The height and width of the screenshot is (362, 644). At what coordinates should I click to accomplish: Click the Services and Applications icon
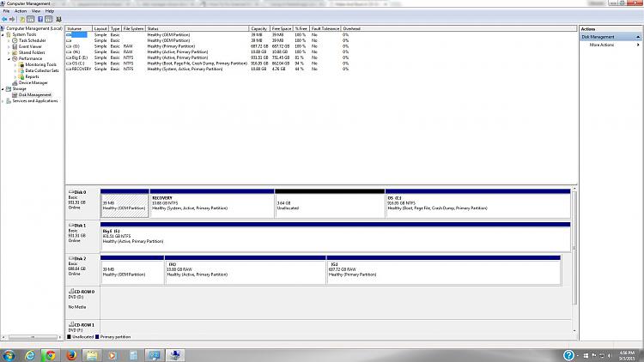point(9,101)
